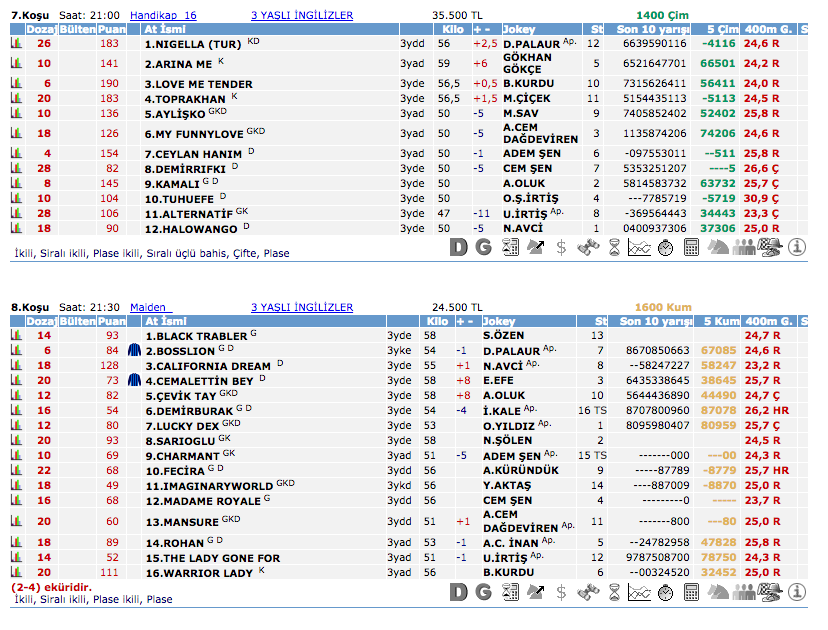
Task: Click the hourglass icon under race 8
Action: pos(613,591)
